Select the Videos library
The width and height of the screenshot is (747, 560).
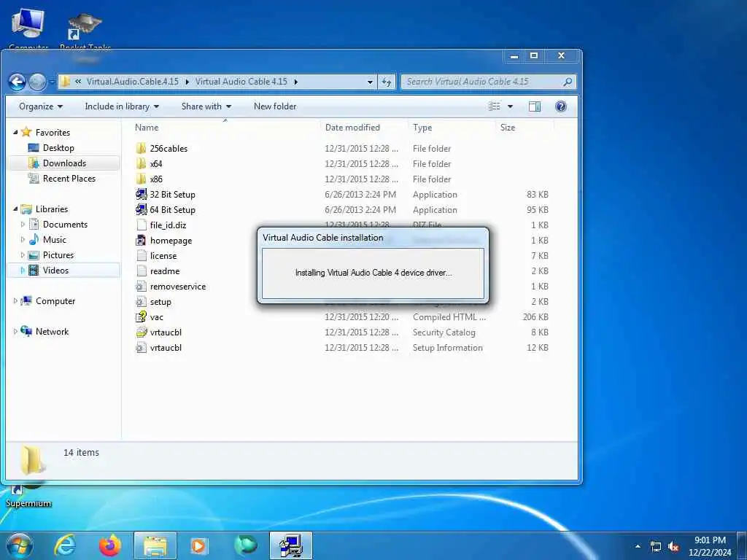click(55, 271)
